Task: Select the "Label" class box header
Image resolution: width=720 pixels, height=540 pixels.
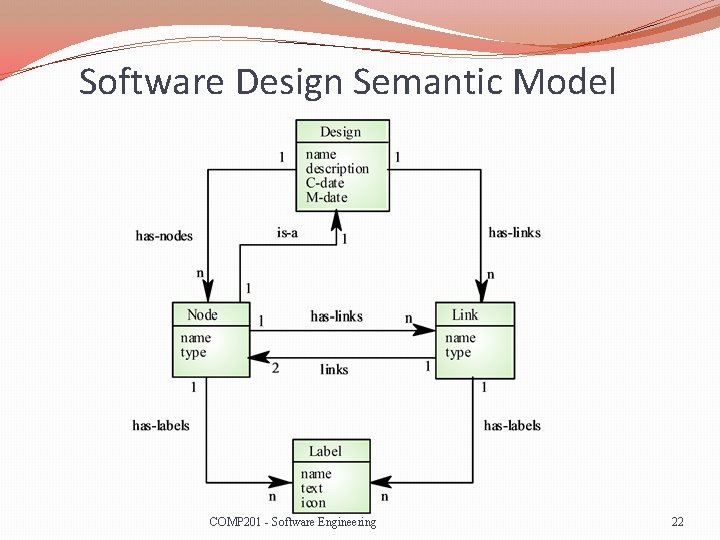Action: (332, 451)
